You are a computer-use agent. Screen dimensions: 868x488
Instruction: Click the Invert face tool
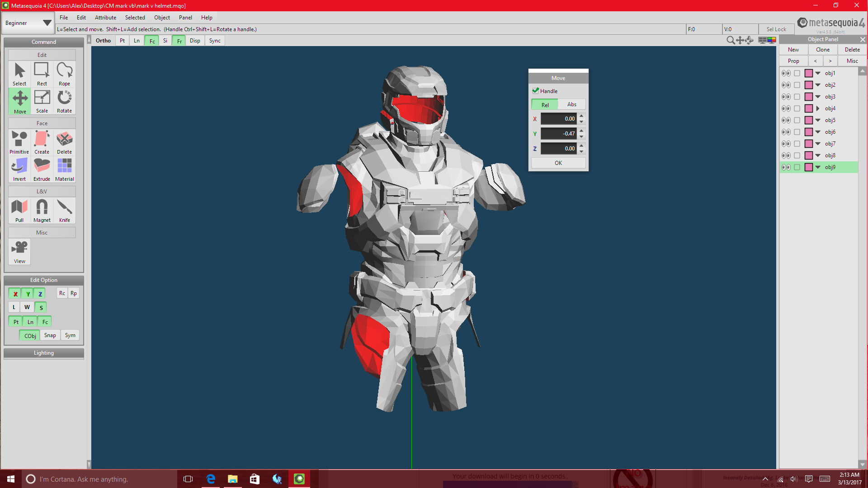coord(19,169)
